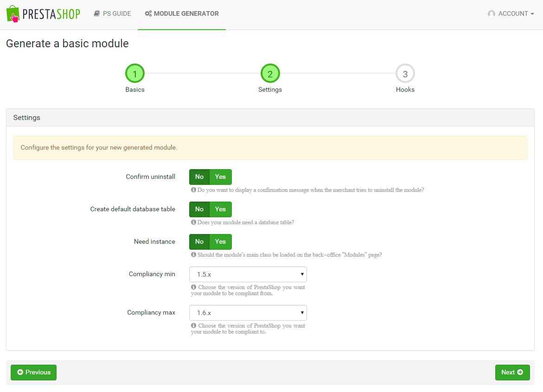Click help text about back-office Modules page
Screen dimensions: 543x392
pyautogui.click(x=289, y=255)
